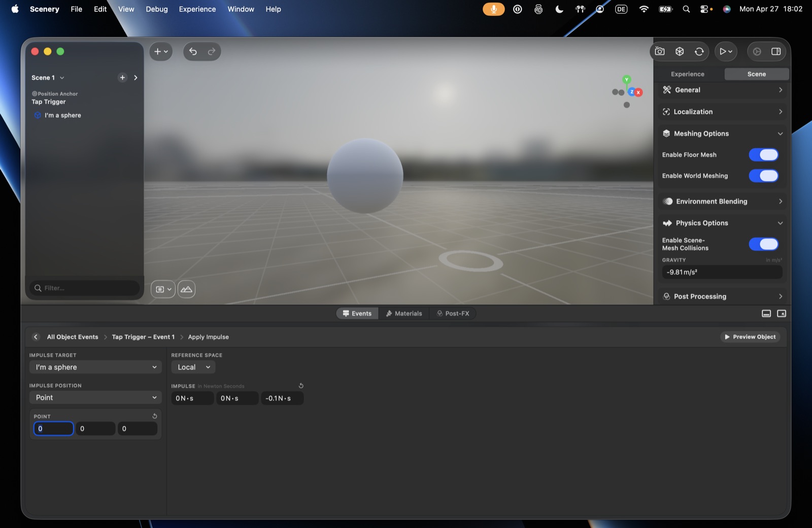
Task: Click the 3D cube view icon
Action: [x=680, y=51]
